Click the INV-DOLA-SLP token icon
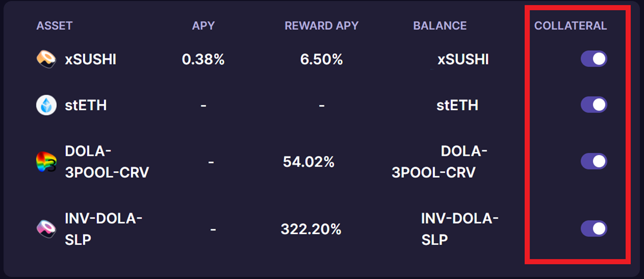Screen dimensions: 644x279 pos(46,229)
